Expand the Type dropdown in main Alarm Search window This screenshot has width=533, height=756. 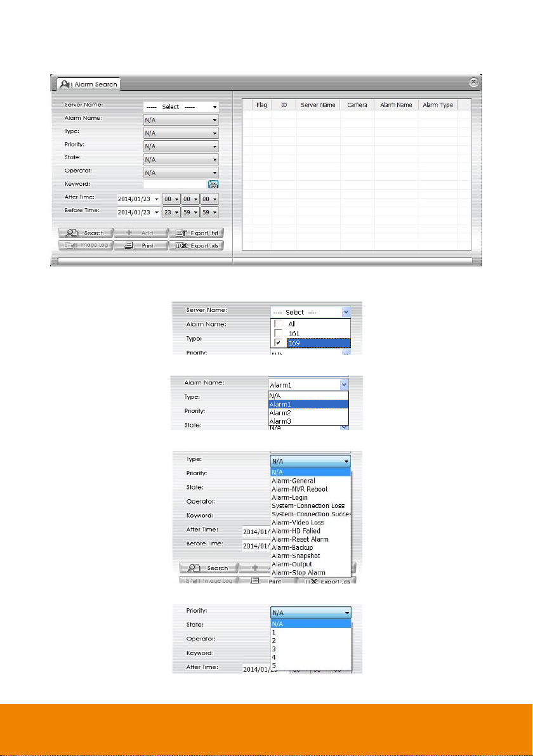[181, 133]
